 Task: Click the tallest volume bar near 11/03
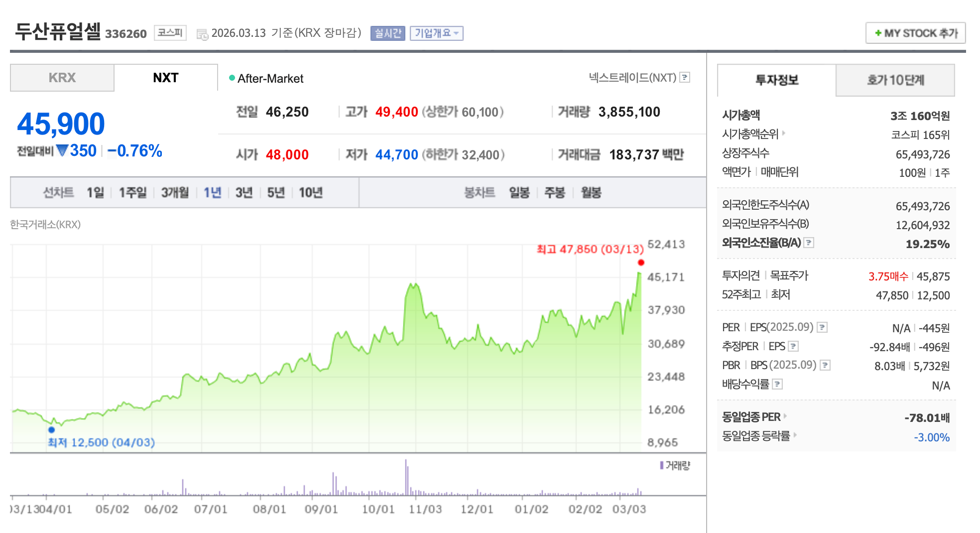pyautogui.click(x=406, y=477)
